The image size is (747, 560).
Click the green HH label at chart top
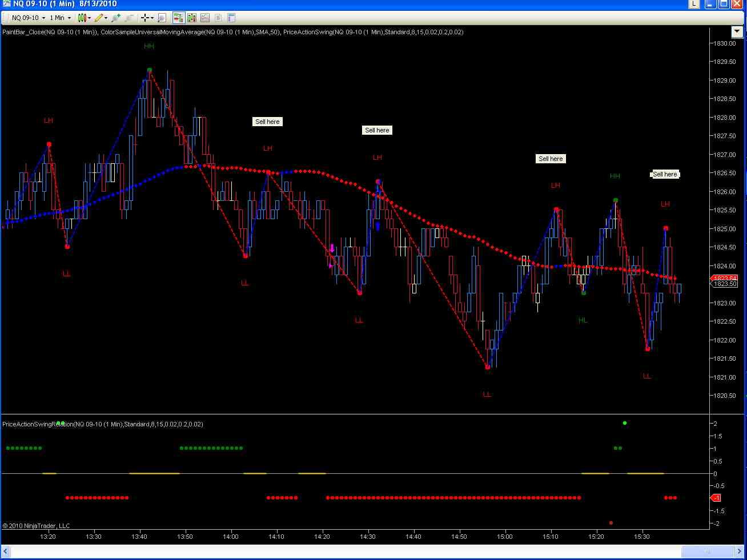tap(149, 46)
